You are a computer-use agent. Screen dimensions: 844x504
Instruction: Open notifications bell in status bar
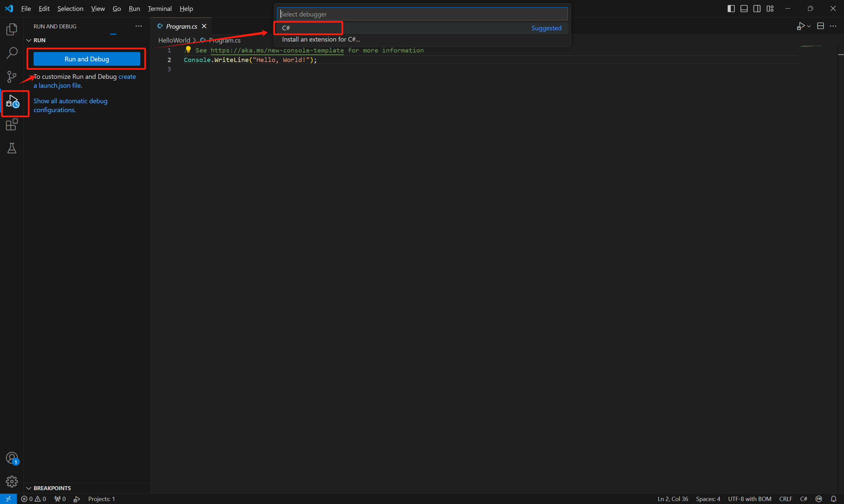coord(833,499)
